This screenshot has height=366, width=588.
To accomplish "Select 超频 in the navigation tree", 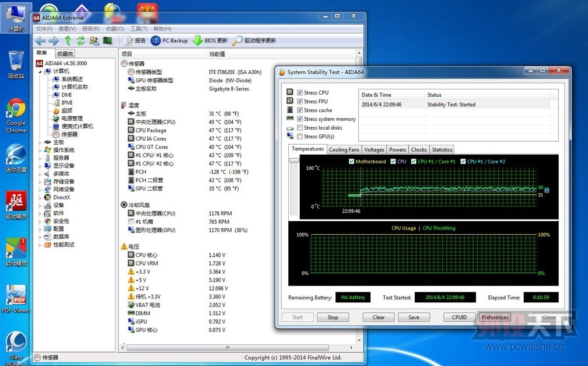I will tap(66, 111).
